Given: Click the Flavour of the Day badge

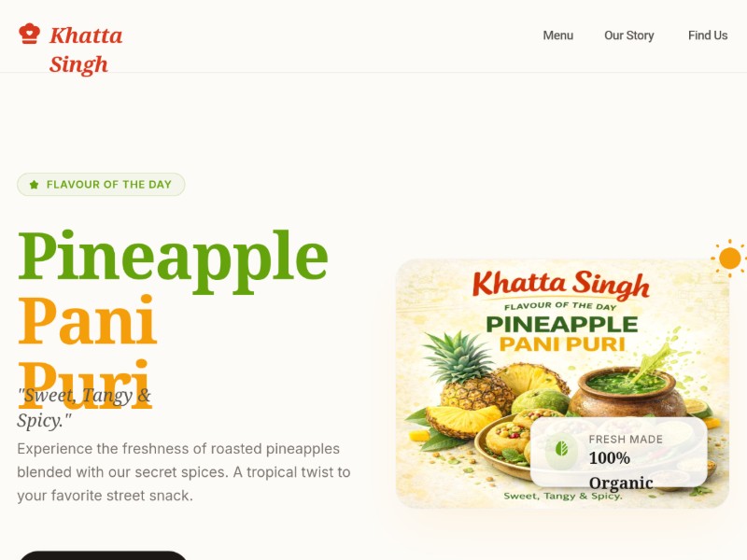Looking at the screenshot, I should pos(101,184).
